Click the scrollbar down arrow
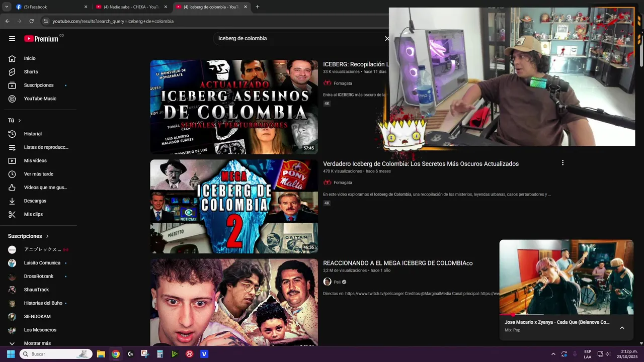The width and height of the screenshot is (644, 362). tap(641, 343)
